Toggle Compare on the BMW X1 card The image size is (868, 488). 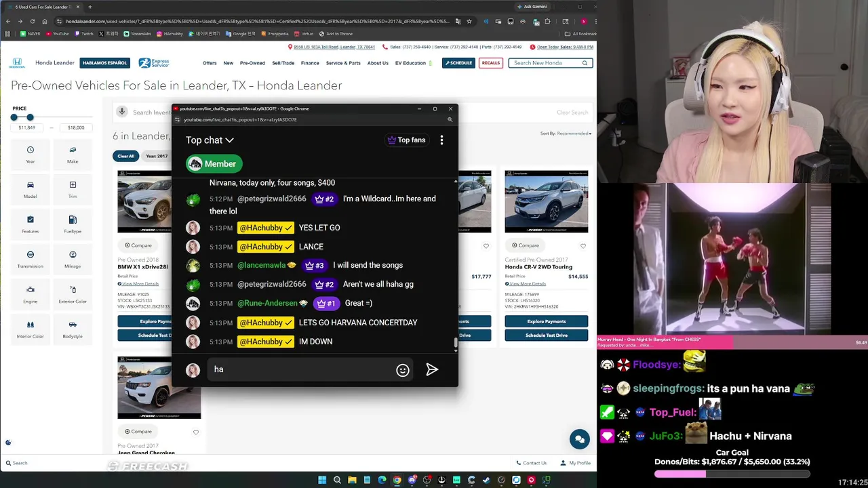click(x=138, y=245)
